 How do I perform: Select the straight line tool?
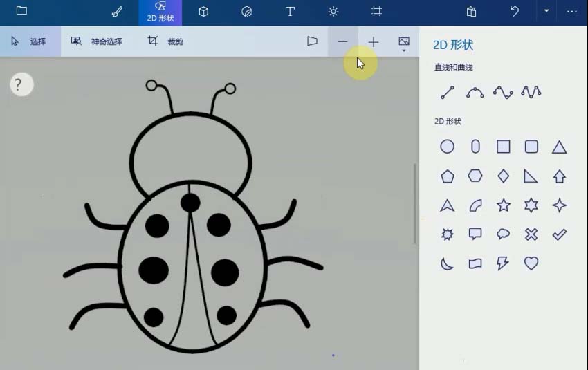[448, 92]
